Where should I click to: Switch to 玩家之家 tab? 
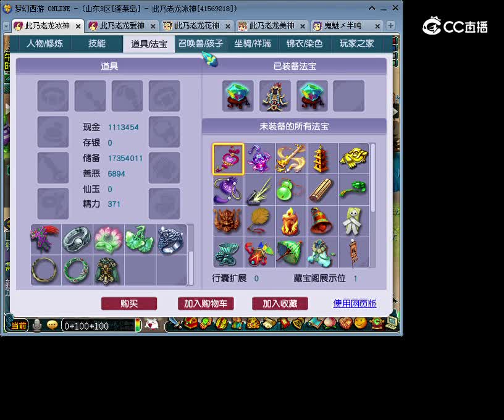[x=357, y=44]
